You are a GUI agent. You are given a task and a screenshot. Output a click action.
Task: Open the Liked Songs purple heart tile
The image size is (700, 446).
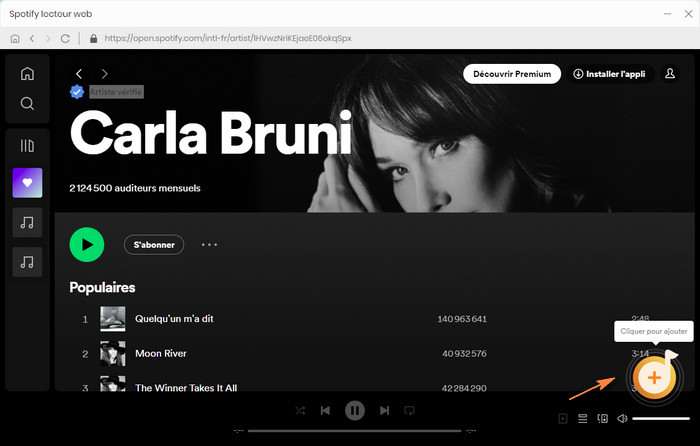pos(27,183)
